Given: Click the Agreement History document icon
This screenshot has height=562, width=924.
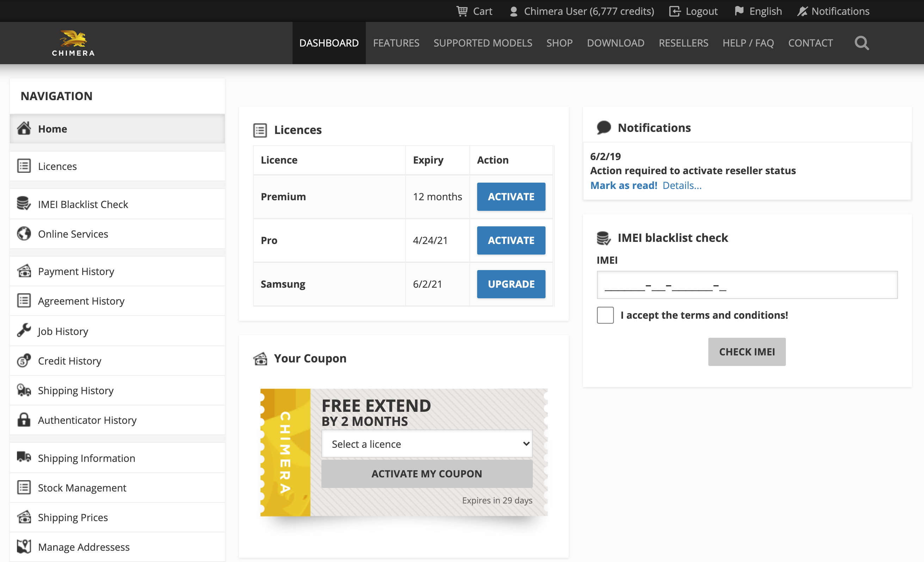Looking at the screenshot, I should [24, 300].
